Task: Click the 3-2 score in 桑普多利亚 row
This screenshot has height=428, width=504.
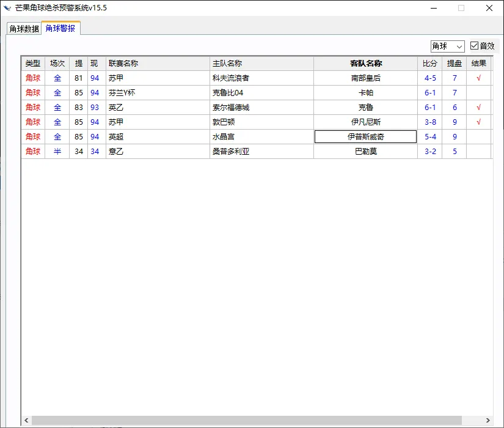Action: point(430,152)
